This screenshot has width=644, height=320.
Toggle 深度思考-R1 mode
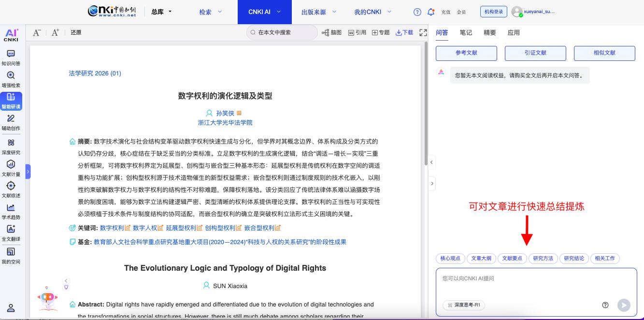(x=464, y=305)
